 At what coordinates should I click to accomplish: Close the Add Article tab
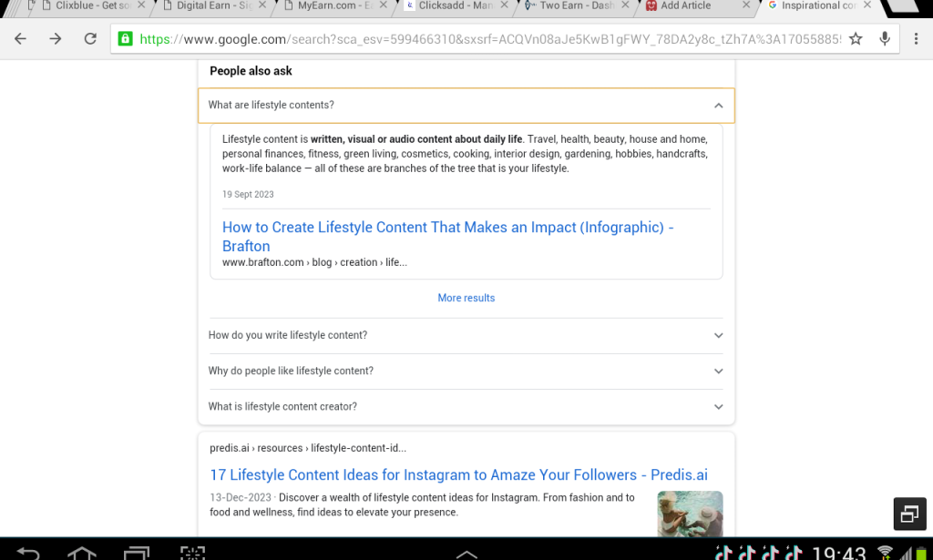[747, 5]
